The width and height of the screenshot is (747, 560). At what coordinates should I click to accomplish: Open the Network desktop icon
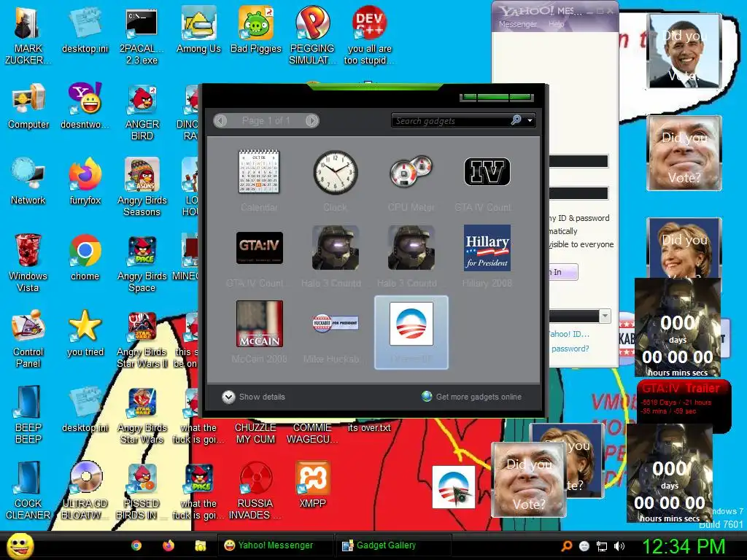point(28,182)
